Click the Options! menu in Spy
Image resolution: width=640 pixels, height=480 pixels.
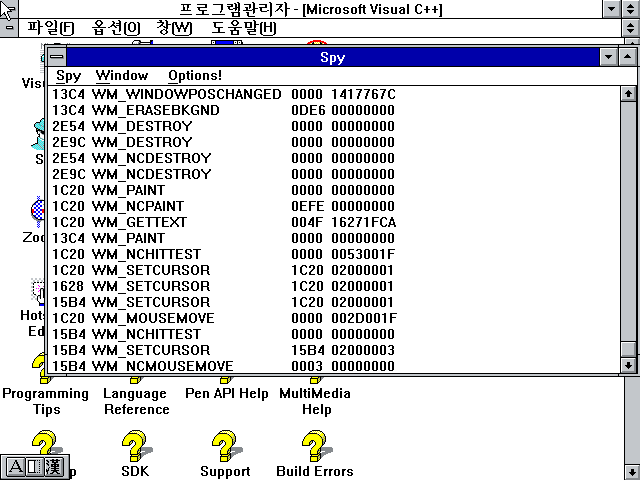pyautogui.click(x=195, y=76)
